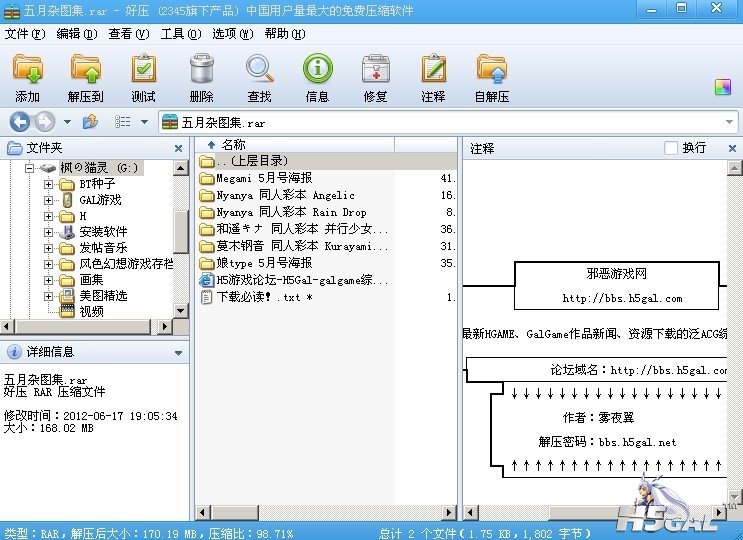Open the 文件(F) menu
Image resolution: width=743 pixels, height=540 pixels.
tap(25, 34)
